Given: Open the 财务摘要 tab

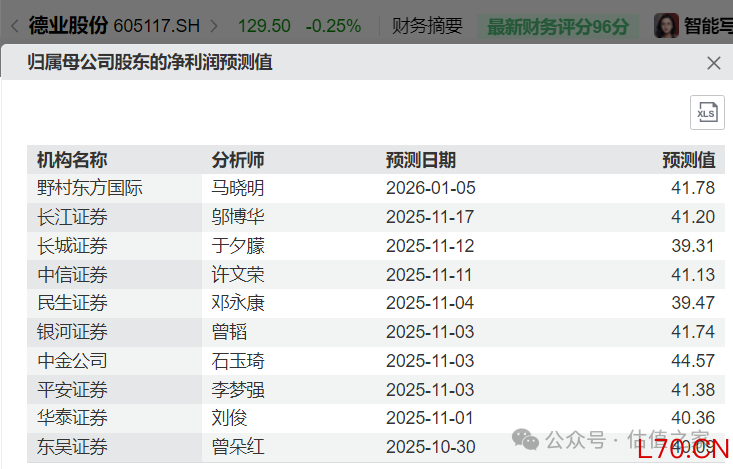Looking at the screenshot, I should coord(428,25).
